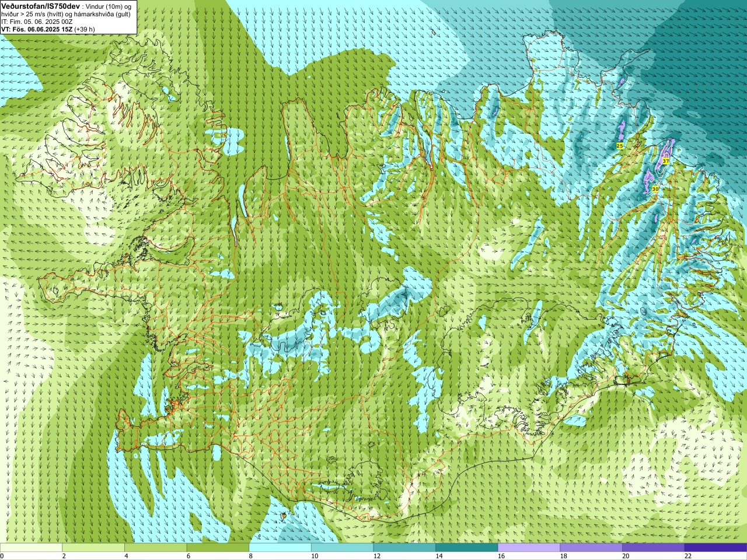Select the 20–22 m/s violet legend swatch
This screenshot has height=560, width=747.
click(654, 547)
